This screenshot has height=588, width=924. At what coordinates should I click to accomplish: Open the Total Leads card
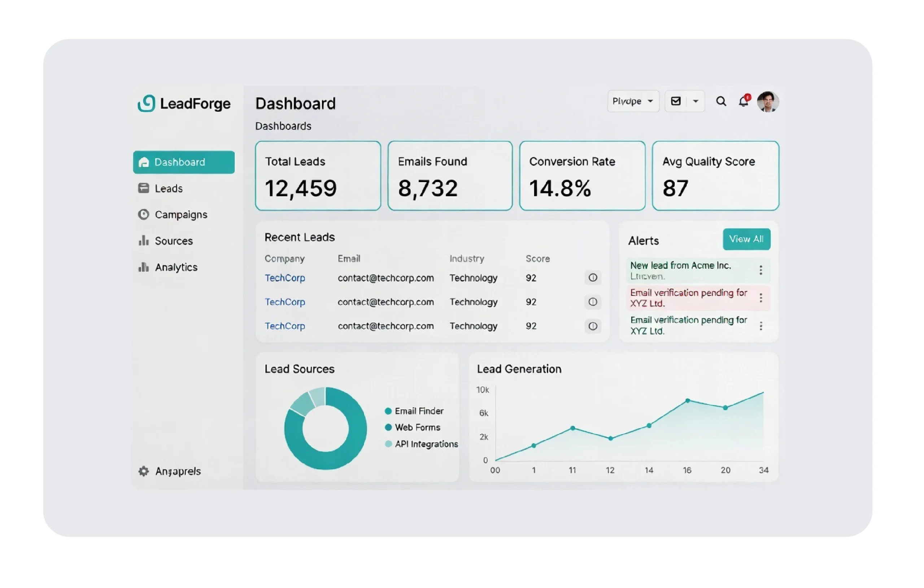(318, 176)
